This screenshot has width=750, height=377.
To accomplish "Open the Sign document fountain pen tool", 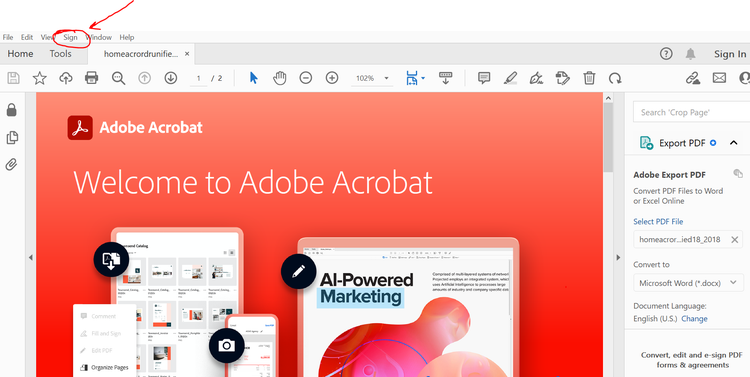I will click(x=536, y=78).
